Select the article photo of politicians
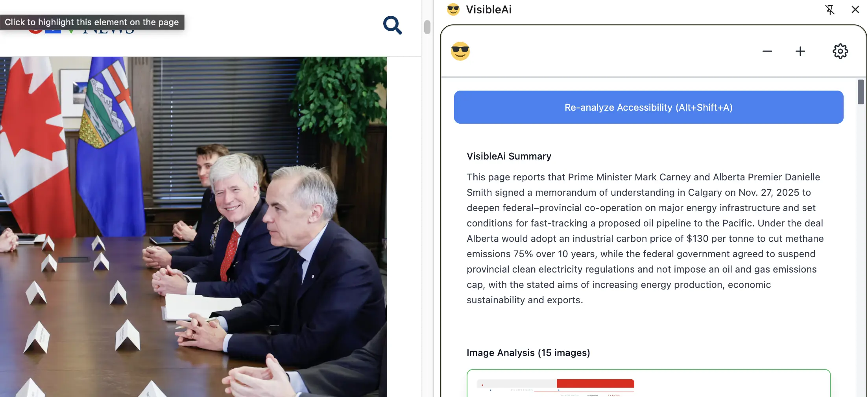 point(193,226)
